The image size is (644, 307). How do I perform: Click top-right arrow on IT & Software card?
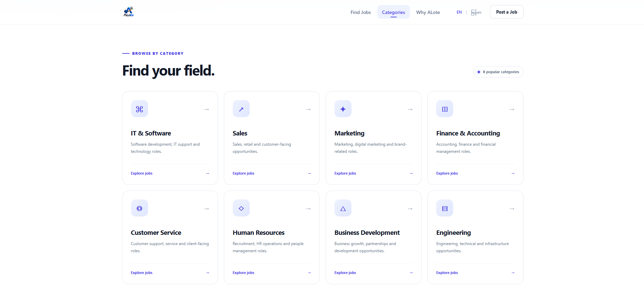point(207,109)
